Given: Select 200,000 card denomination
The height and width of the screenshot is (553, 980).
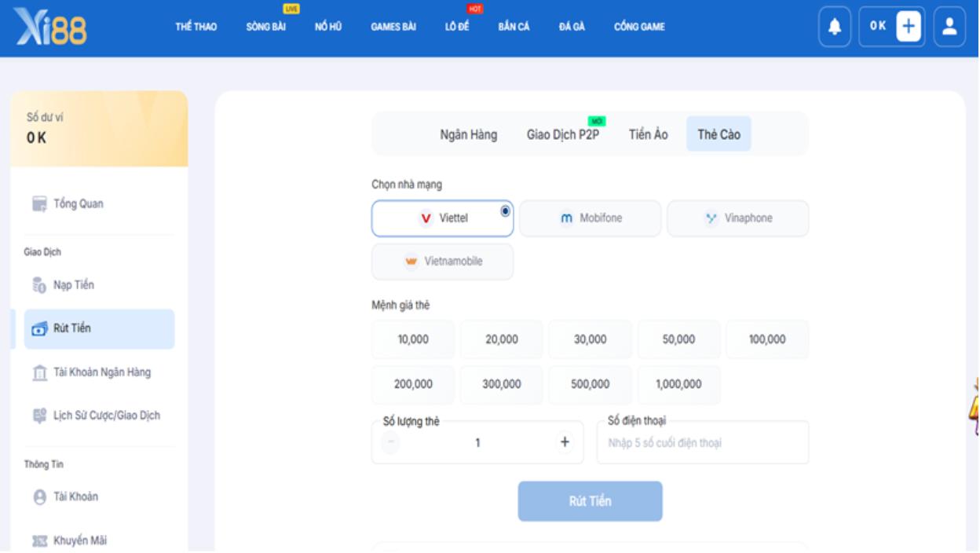Looking at the screenshot, I should click(413, 385).
